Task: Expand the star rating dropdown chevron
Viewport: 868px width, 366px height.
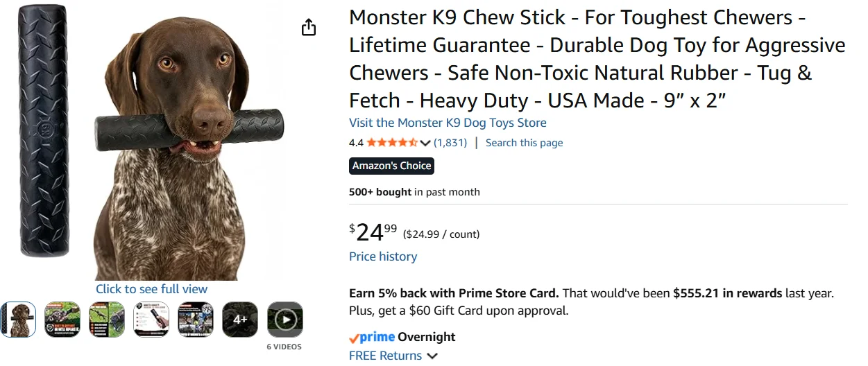Action: tap(425, 143)
